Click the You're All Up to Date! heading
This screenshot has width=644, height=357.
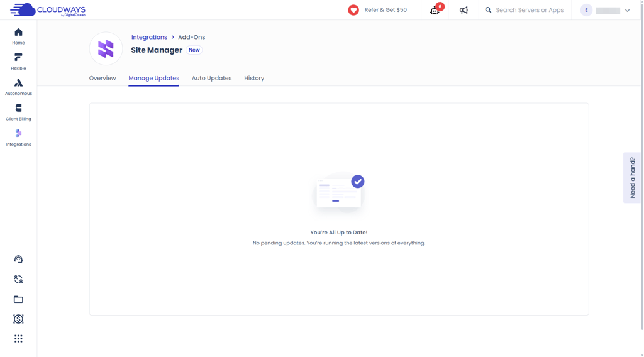[339, 233]
